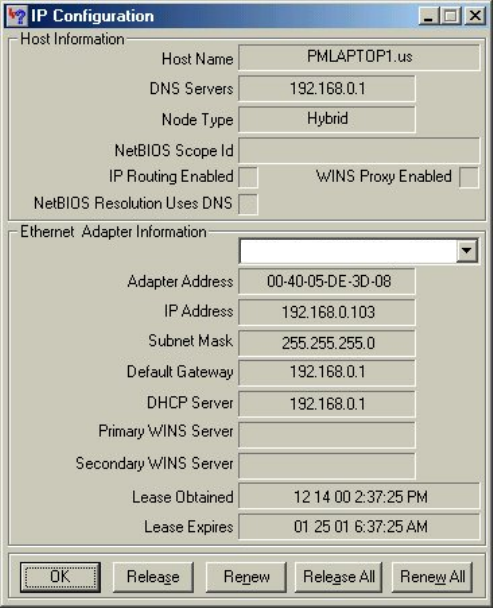
Task: Click the Node Type field showing Hybrid
Action: [327, 119]
